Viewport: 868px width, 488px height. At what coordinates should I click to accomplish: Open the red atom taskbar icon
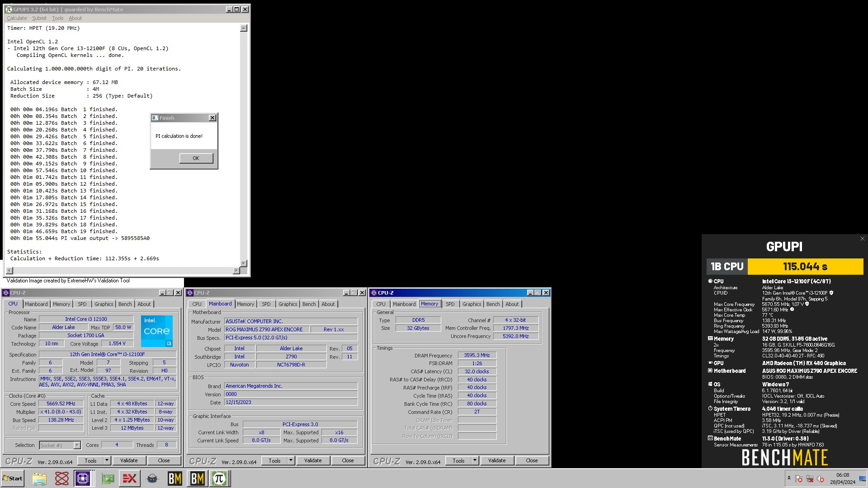[x=62, y=479]
